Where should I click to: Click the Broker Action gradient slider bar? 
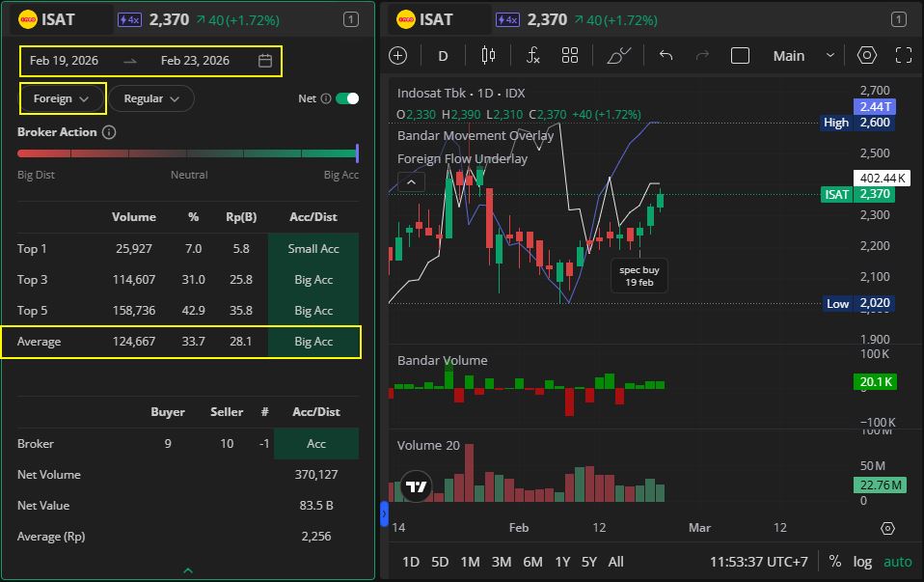pos(187,153)
